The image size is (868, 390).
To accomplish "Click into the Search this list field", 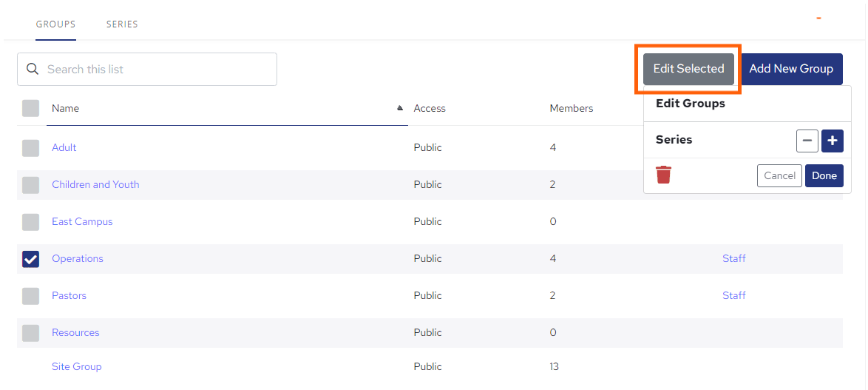I will point(155,69).
